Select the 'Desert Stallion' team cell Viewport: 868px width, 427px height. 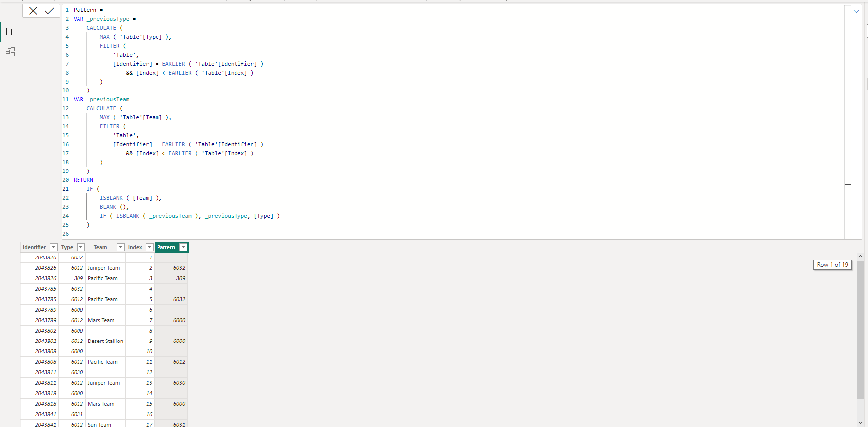pos(105,341)
